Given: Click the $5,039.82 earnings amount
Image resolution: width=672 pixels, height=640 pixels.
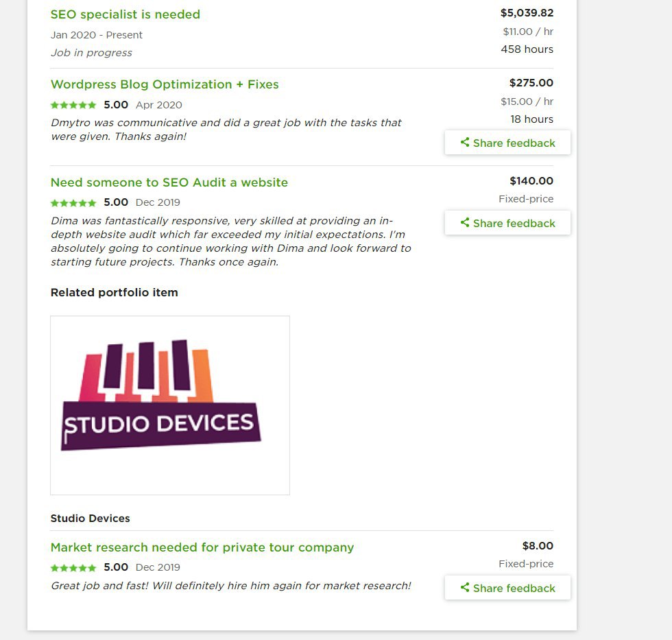Looking at the screenshot, I should point(527,13).
